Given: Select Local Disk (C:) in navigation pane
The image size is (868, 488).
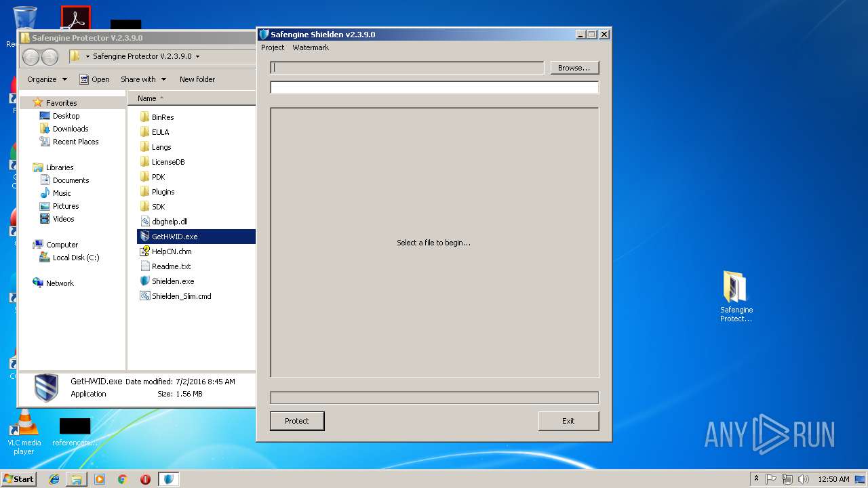Looking at the screenshot, I should [x=76, y=258].
